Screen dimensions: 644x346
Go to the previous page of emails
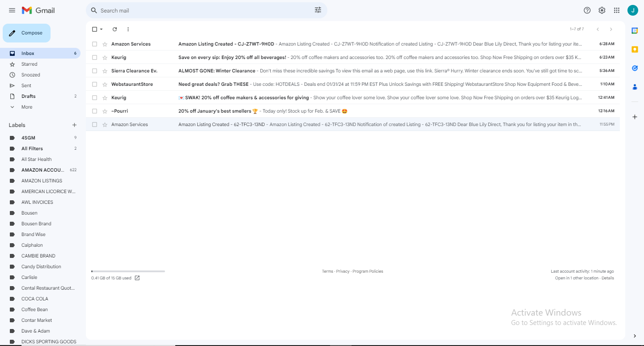(x=597, y=29)
